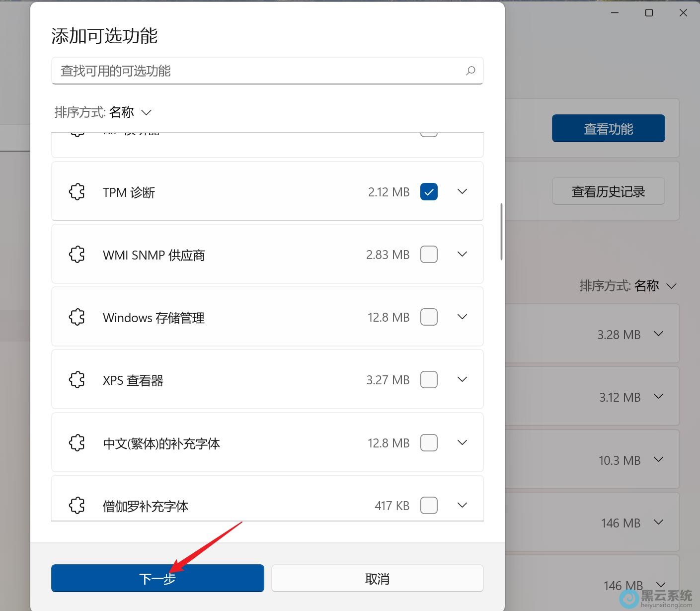Click the search magnifier icon in the search box
This screenshot has height=611, width=700.
tap(470, 71)
